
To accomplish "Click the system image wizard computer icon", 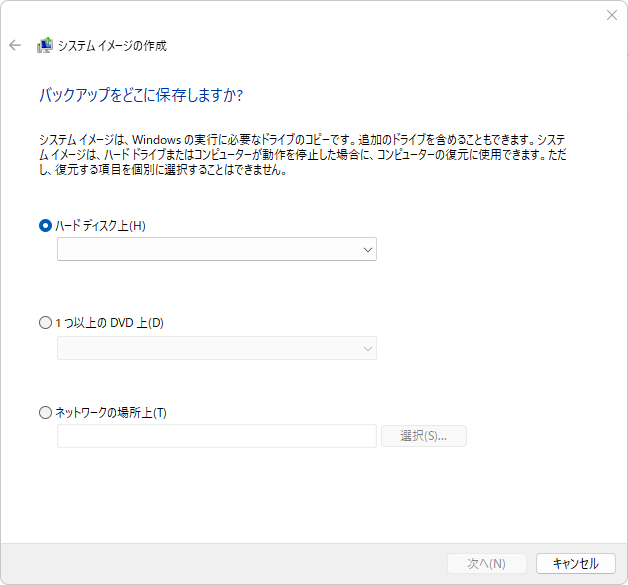I will (45, 45).
